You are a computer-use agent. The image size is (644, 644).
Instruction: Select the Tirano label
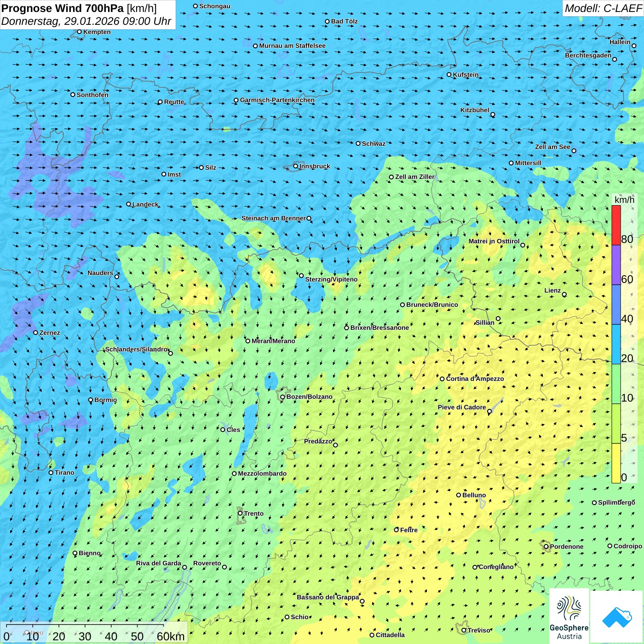coord(64,472)
